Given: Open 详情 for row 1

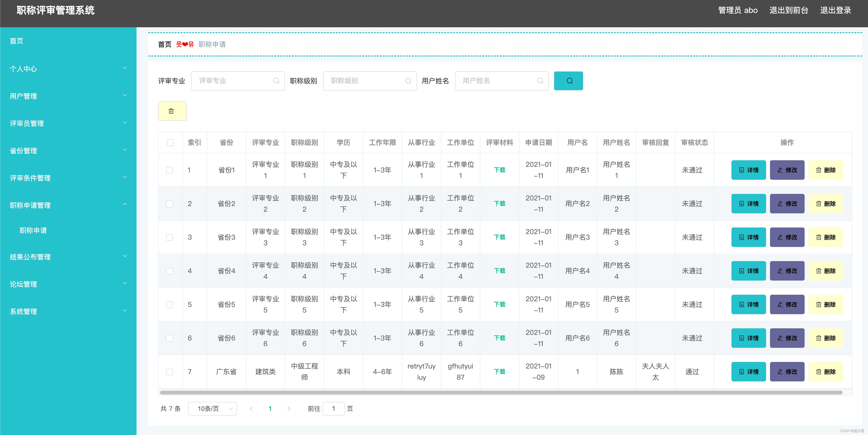Looking at the screenshot, I should 748,170.
